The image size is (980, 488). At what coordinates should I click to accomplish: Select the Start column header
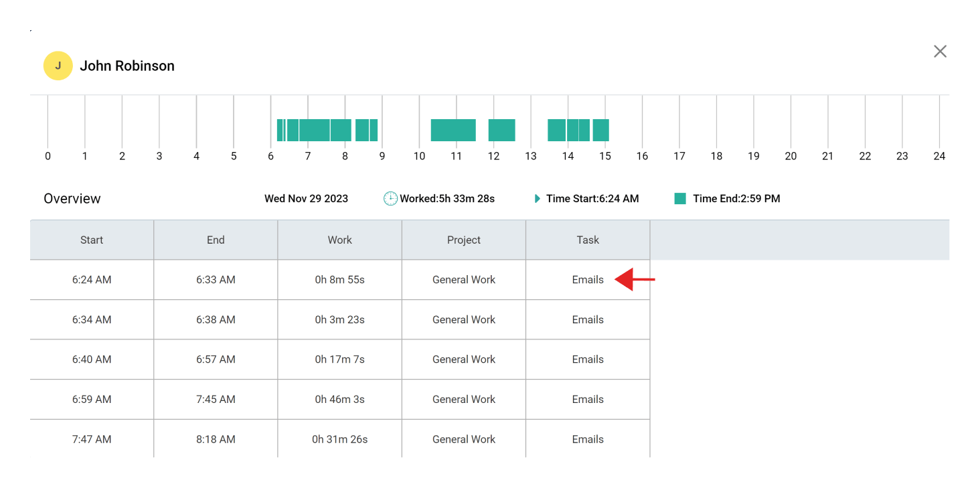(92, 239)
